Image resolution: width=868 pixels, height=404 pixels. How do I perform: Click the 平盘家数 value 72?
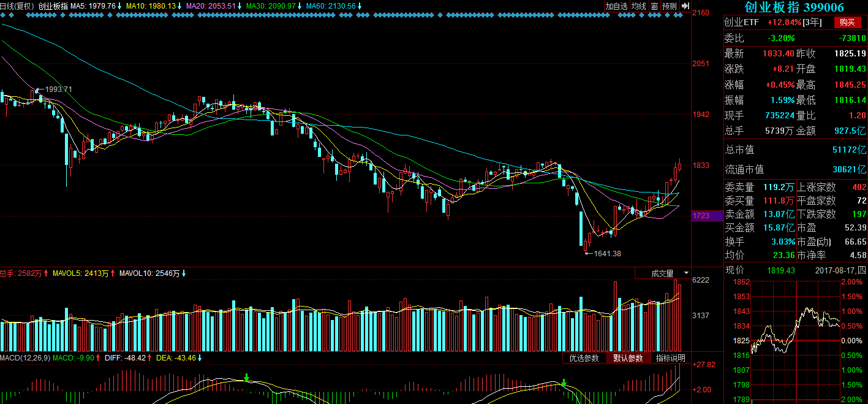[861, 200]
